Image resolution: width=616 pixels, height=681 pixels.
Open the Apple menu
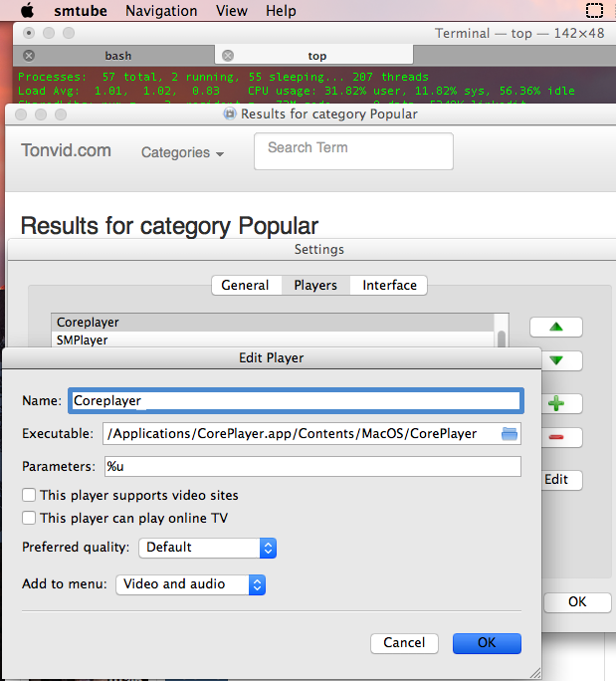pyautogui.click(x=27, y=10)
